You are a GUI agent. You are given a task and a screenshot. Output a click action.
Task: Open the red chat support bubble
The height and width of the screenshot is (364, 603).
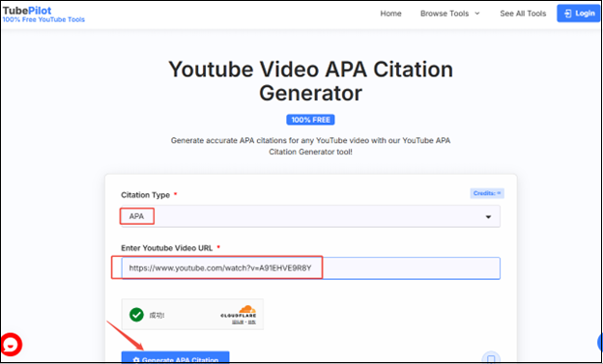tap(12, 345)
